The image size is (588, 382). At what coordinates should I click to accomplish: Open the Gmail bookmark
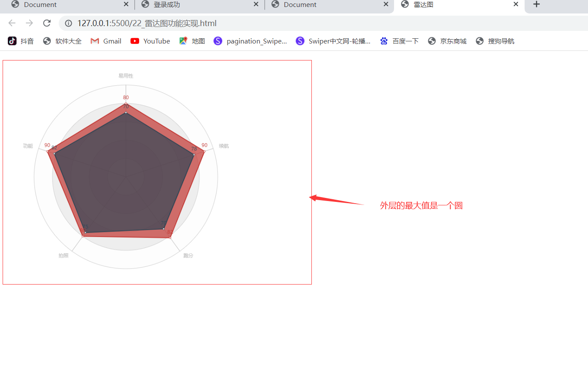point(106,41)
